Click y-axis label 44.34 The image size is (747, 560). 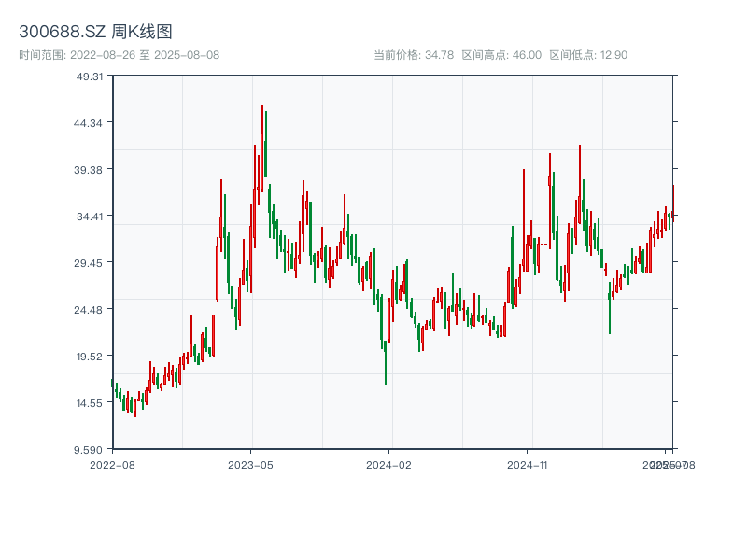click(x=88, y=123)
